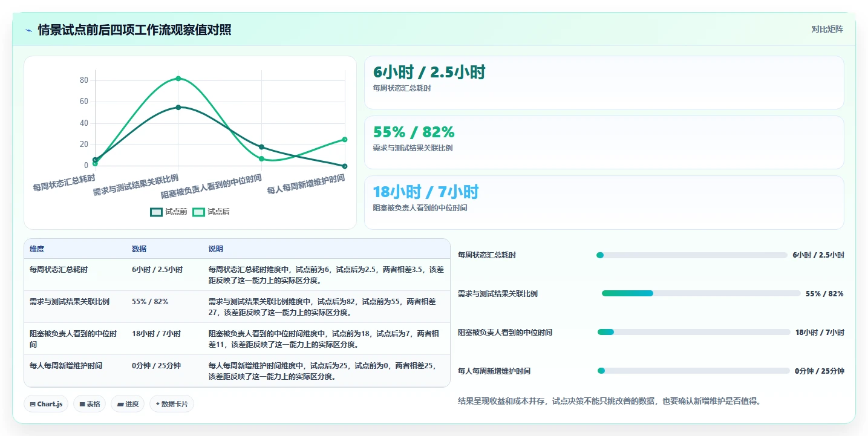Click the 试点前 point at 阻塞被负责人看到的中位时间
The image size is (868, 436).
pos(261,147)
